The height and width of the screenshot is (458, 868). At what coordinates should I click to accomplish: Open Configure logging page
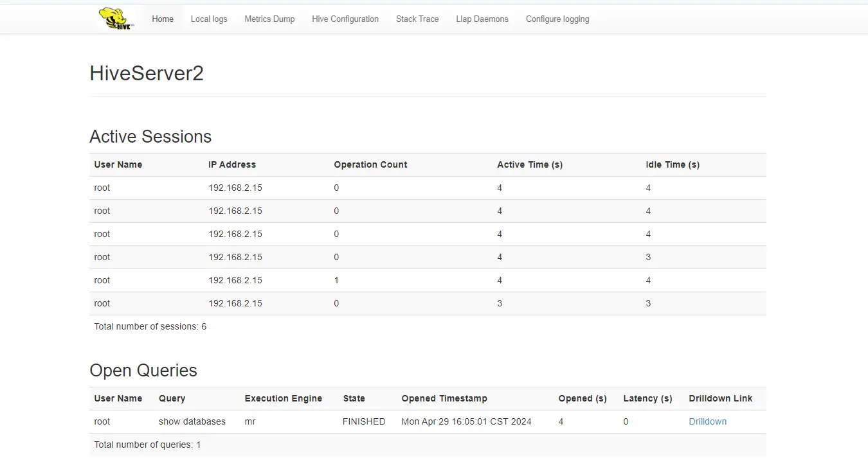557,19
